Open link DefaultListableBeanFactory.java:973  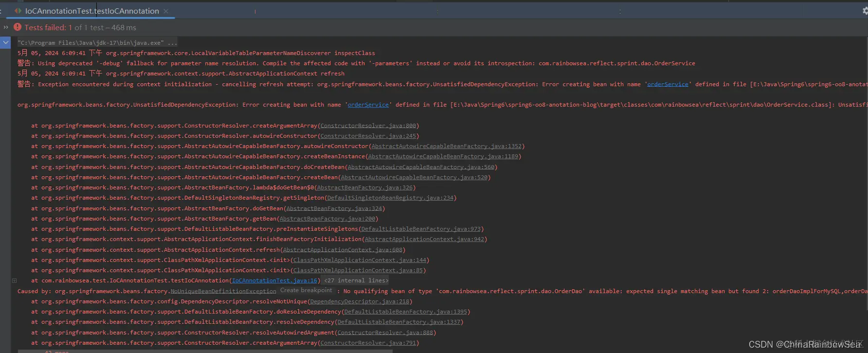coord(421,229)
